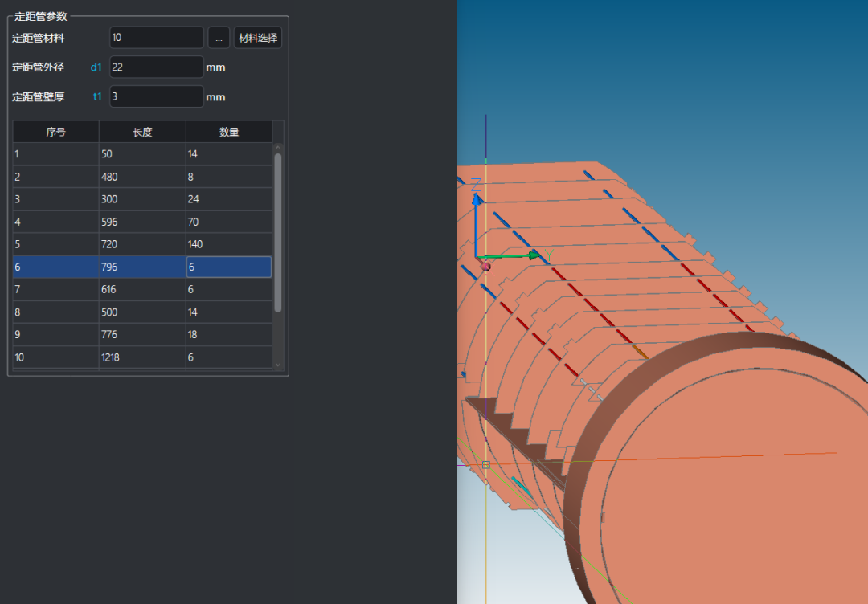Click the table scrollbar up arrow
This screenshot has width=868, height=604.
click(x=278, y=148)
